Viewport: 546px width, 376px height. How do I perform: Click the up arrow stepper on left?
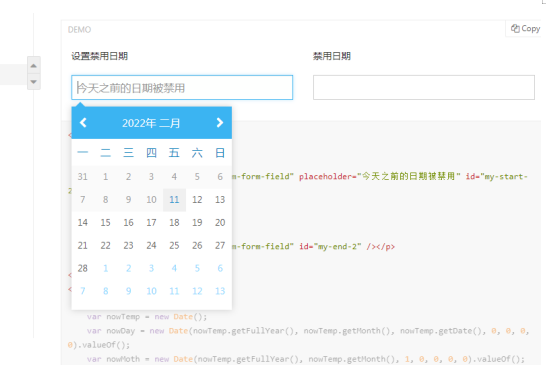pos(34,65)
